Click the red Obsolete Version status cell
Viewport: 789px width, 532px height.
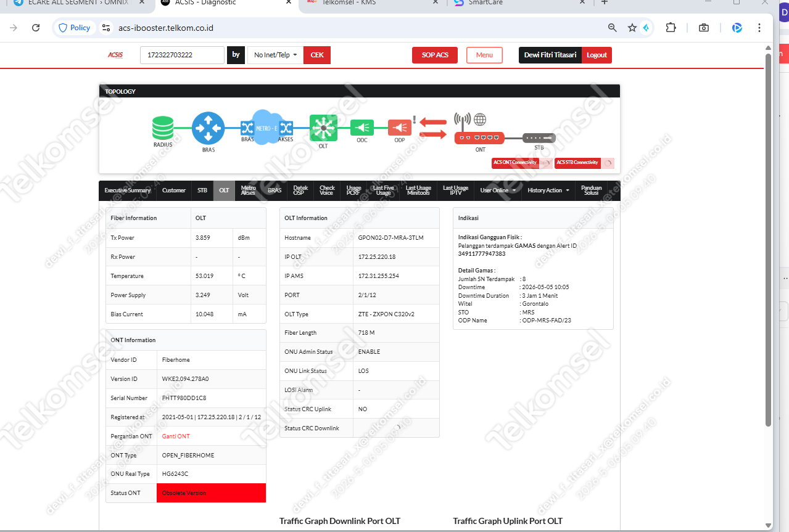(x=212, y=493)
